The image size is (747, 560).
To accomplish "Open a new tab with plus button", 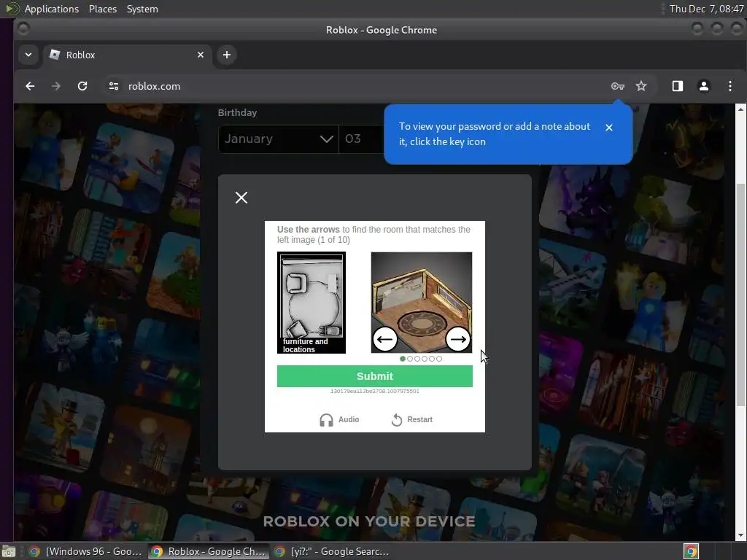I will coord(227,55).
